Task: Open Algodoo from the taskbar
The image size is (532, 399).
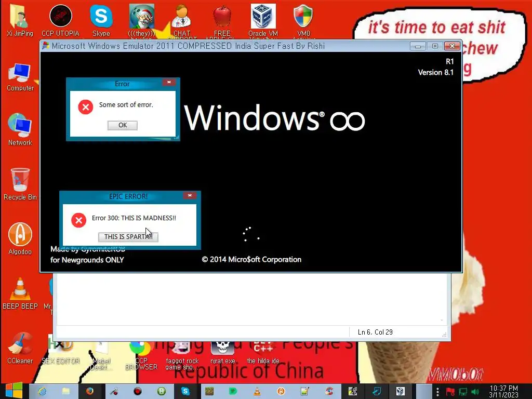Action: (281, 391)
